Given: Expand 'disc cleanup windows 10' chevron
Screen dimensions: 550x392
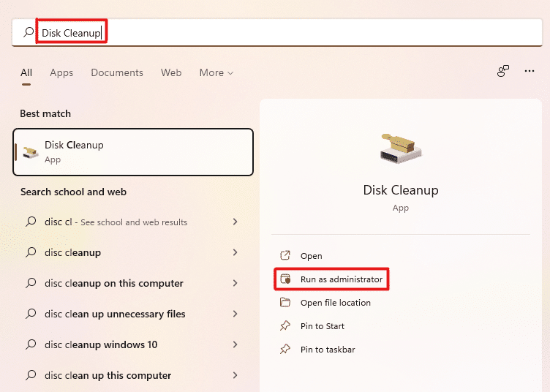Looking at the screenshot, I should click(236, 344).
